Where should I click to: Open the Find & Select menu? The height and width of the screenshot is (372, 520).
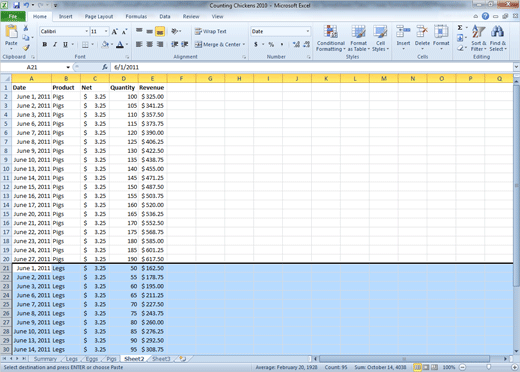pyautogui.click(x=498, y=38)
